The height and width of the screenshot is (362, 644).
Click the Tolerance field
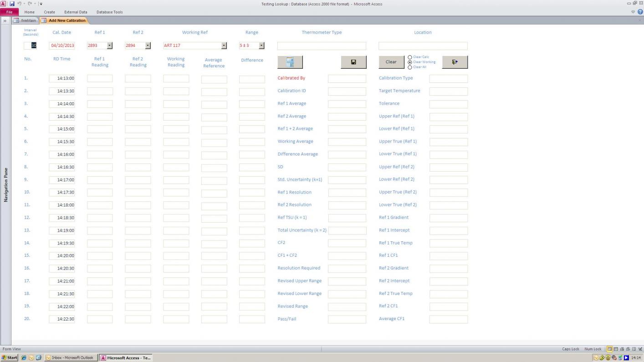(x=449, y=104)
